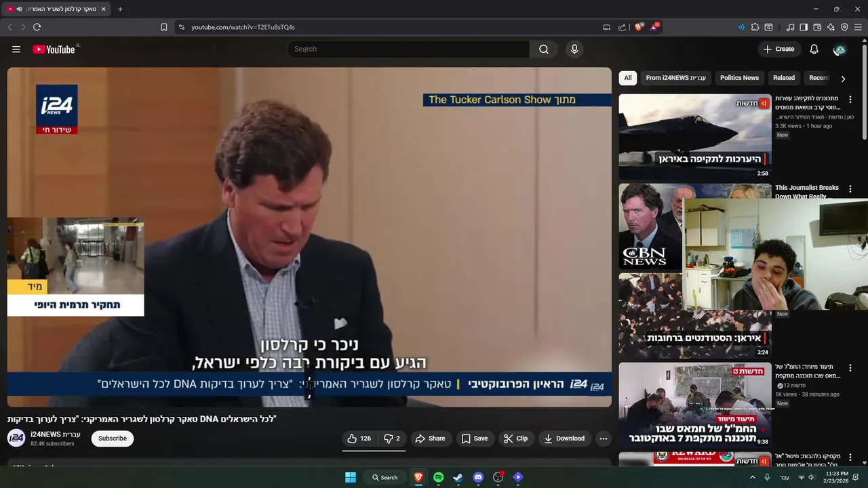
Task: Select the All filter chip
Action: click(628, 78)
